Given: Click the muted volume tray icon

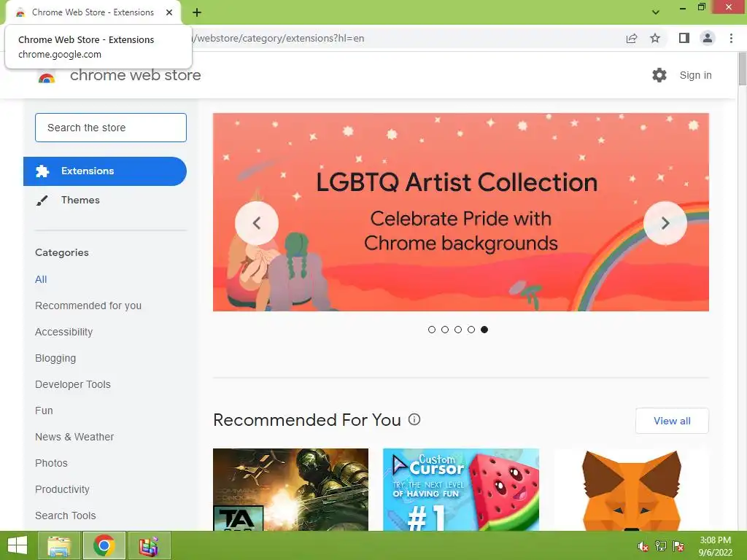Looking at the screenshot, I should [643, 546].
